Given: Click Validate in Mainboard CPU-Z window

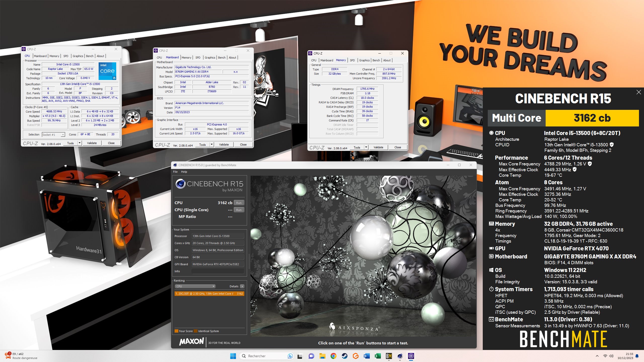Looking at the screenshot, I should (224, 145).
